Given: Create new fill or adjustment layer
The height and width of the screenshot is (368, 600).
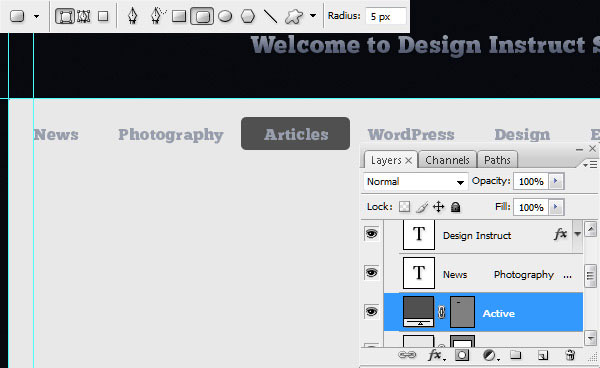Looking at the screenshot, I should coord(490,355).
